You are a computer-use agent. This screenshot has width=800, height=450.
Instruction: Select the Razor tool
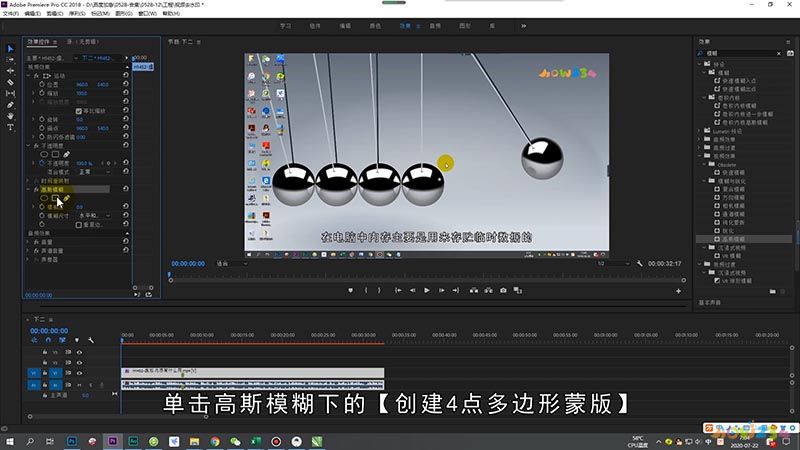pyautogui.click(x=10, y=82)
